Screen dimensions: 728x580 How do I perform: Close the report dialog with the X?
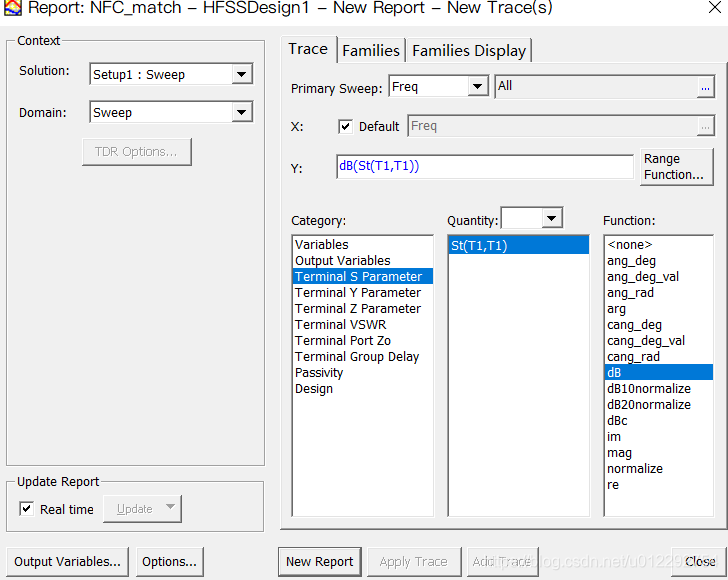[x=715, y=7]
